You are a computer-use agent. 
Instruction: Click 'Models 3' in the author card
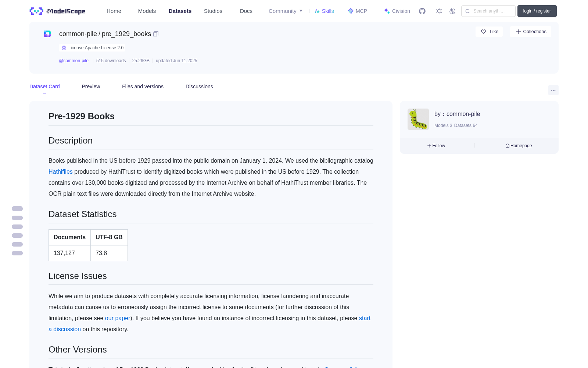pos(443,125)
